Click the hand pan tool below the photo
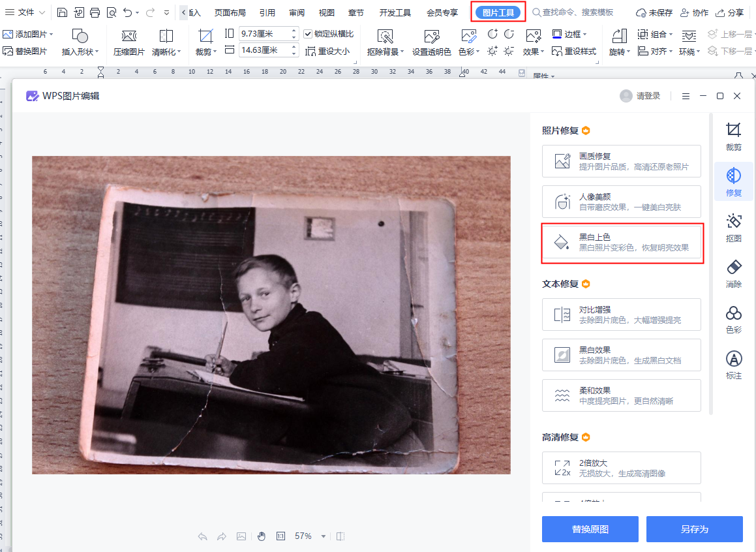The image size is (756, 552). tap(262, 536)
